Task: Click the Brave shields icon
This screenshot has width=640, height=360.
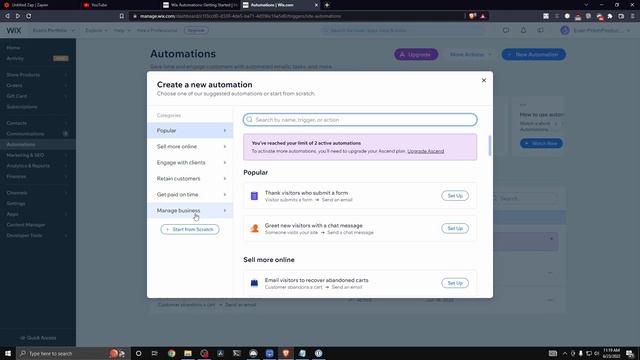Action: (472, 16)
